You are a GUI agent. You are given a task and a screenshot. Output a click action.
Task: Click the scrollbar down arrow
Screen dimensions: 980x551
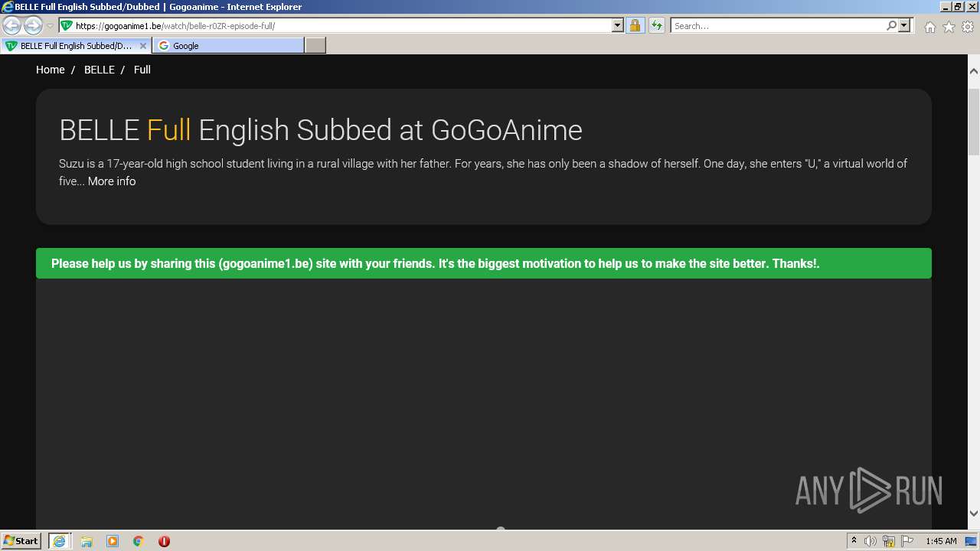coord(974,514)
